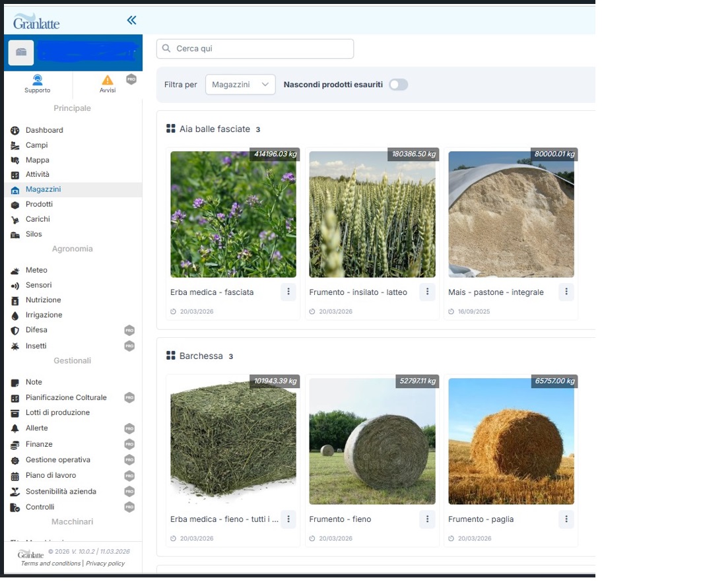703x588 pixels.
Task: Open options menu for Frumento - paglia
Action: click(566, 519)
